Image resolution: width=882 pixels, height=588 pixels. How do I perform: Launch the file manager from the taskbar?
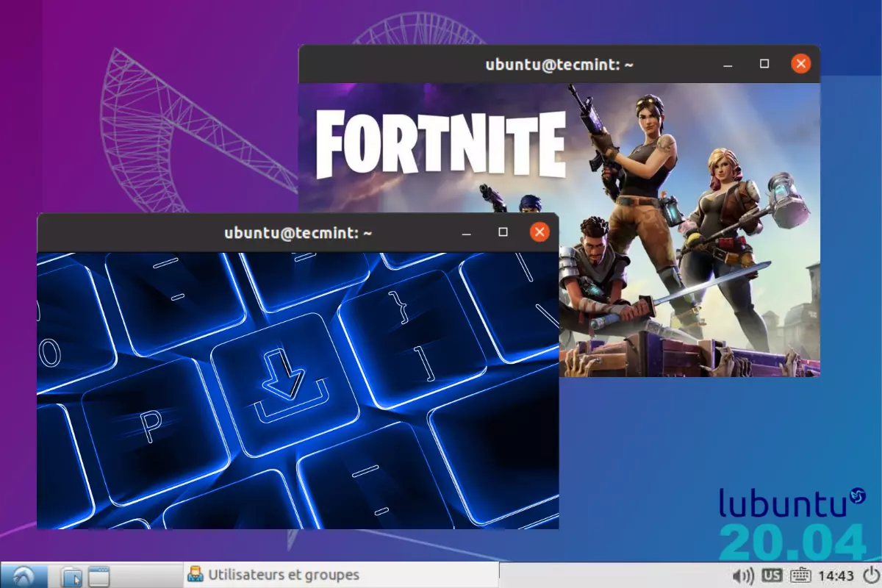click(x=71, y=576)
